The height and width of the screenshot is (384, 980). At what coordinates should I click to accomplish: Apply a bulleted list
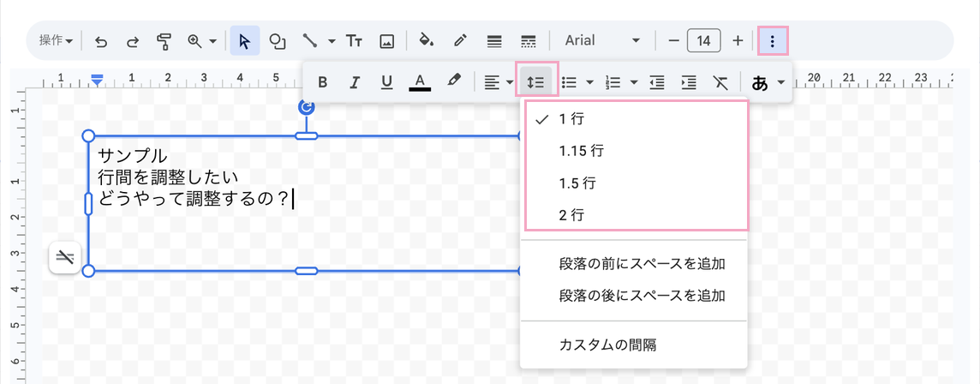click(x=569, y=82)
